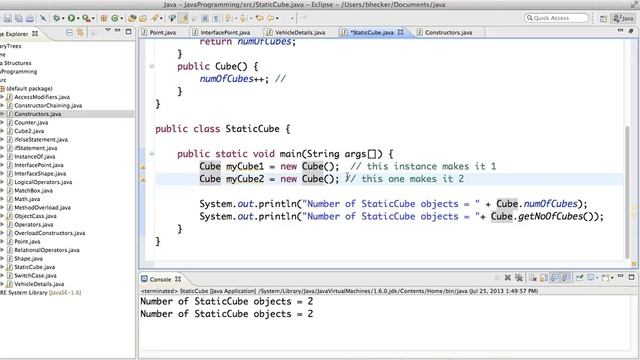Remove all terminated launches double-X icon
This screenshot has width=640, height=360.
point(519,278)
